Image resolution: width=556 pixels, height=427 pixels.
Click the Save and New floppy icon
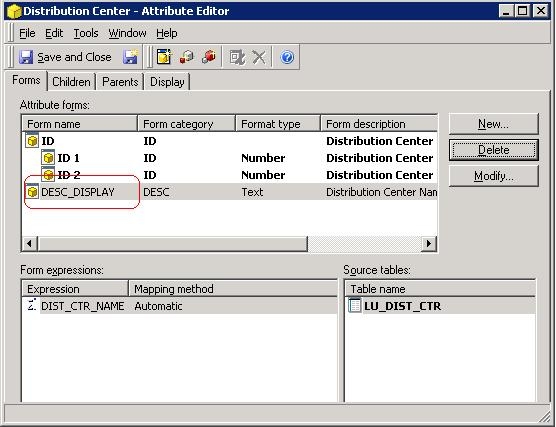coord(130,57)
